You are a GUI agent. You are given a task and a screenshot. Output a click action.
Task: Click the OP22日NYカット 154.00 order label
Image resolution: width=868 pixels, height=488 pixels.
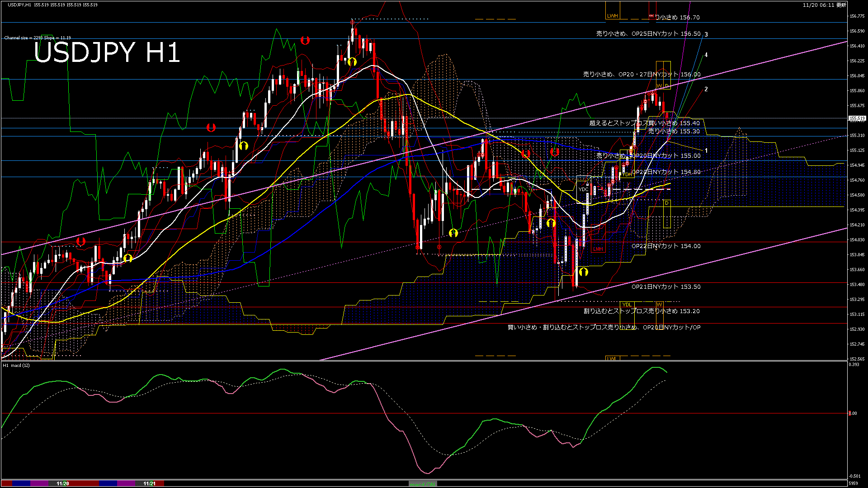point(665,246)
